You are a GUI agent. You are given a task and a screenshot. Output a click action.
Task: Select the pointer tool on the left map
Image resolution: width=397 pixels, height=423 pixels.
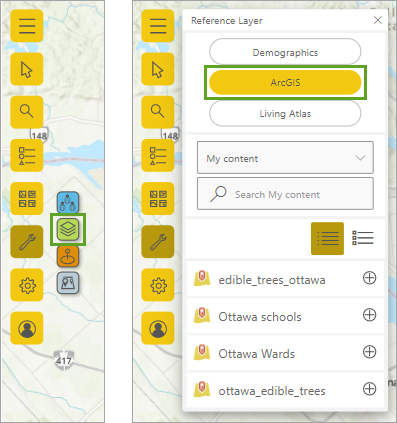27,69
